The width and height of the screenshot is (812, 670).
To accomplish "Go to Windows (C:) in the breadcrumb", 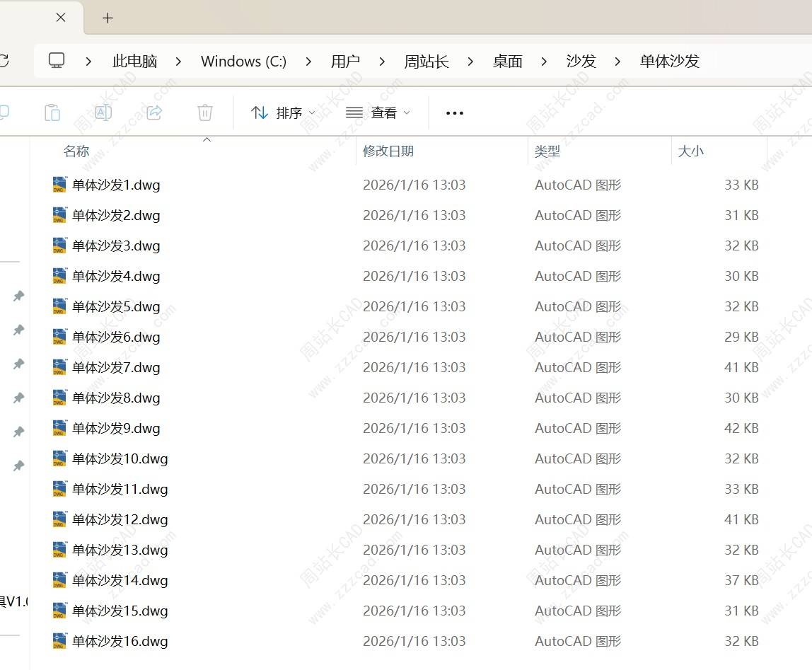I will tap(243, 62).
